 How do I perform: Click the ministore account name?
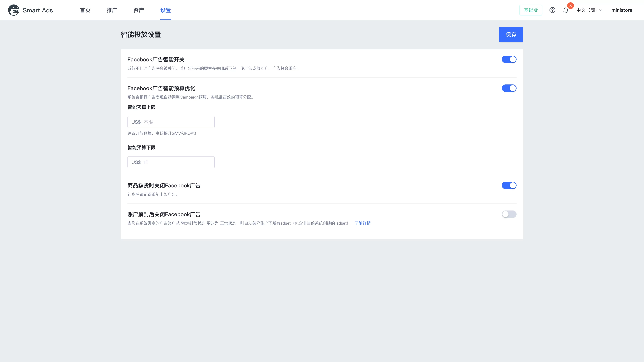[x=622, y=10]
